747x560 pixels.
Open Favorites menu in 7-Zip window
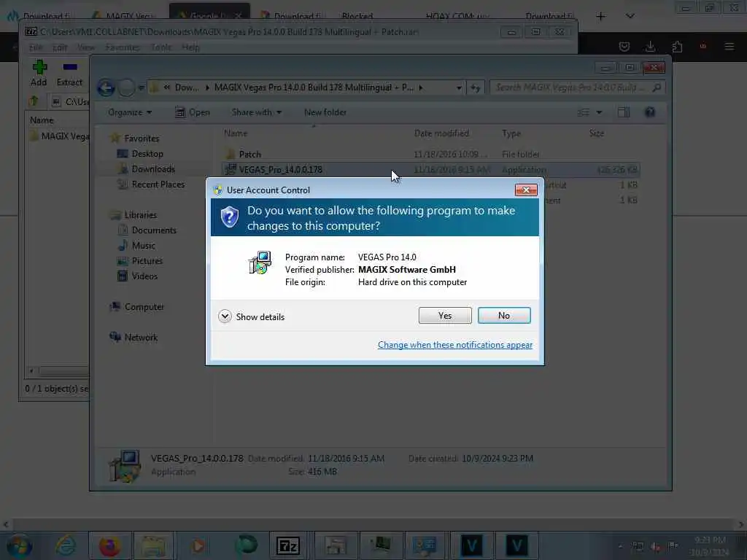pyautogui.click(x=123, y=47)
